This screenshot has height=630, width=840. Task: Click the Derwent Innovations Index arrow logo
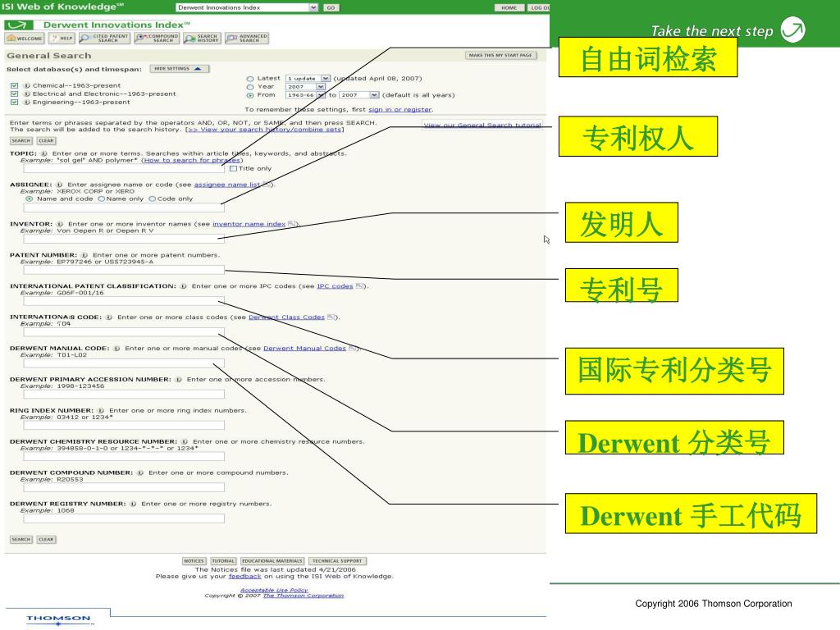click(x=19, y=25)
